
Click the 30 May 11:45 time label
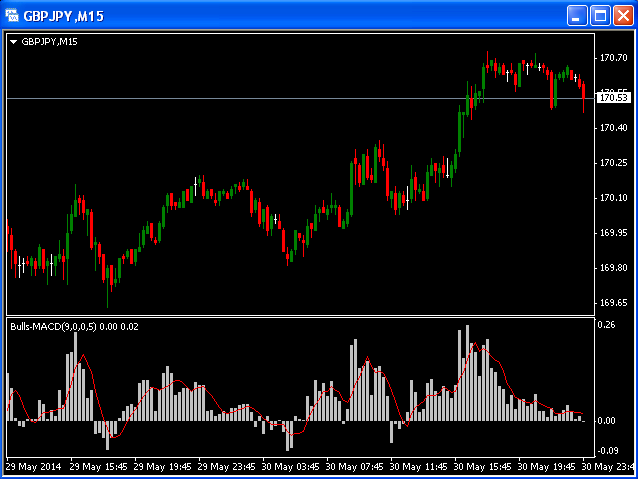pyautogui.click(x=419, y=467)
